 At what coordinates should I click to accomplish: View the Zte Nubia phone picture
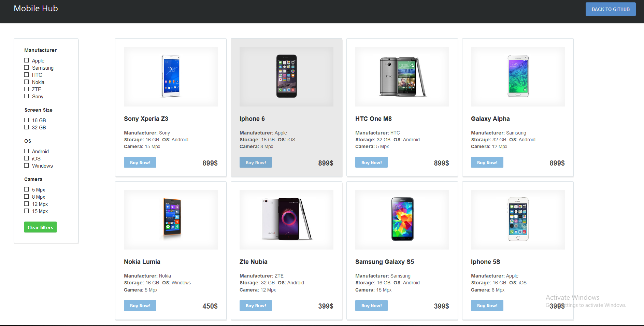click(286, 220)
